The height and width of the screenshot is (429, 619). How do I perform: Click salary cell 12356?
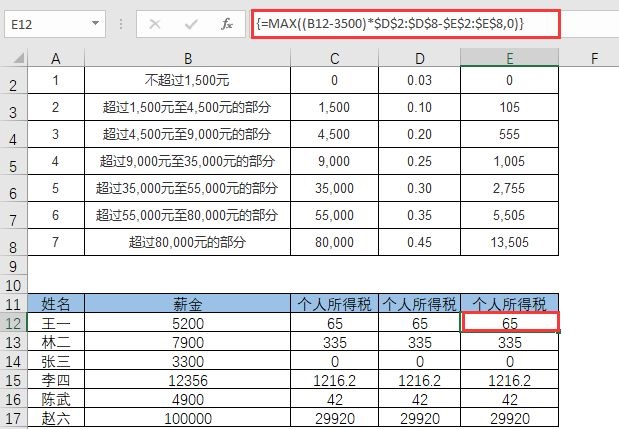188,380
